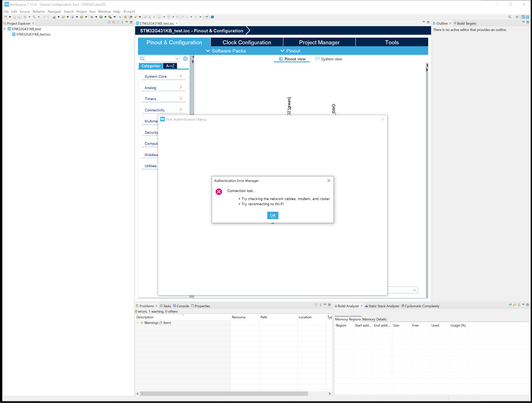Select the Categories toggle
532x403 pixels.
tap(150, 66)
